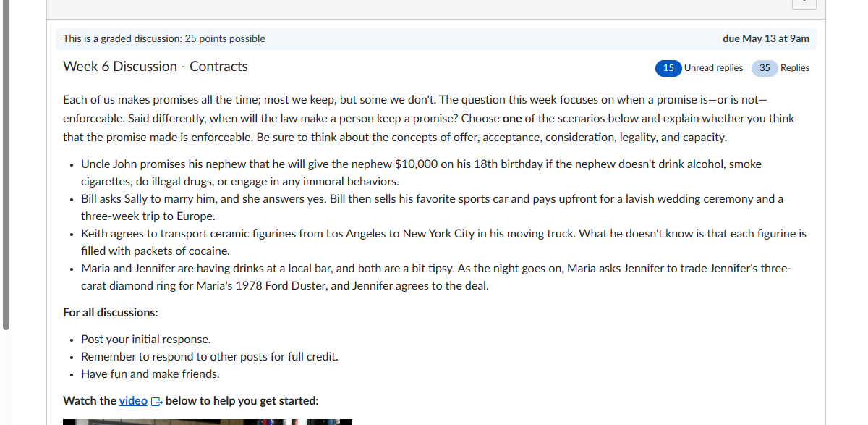Click the Maria and Jennifer diamond ring scenario

point(436,277)
